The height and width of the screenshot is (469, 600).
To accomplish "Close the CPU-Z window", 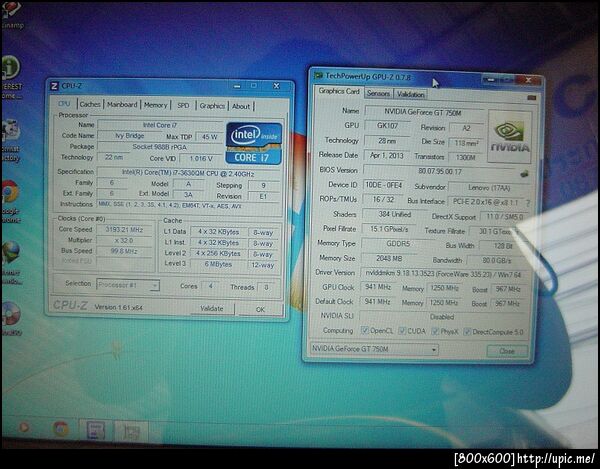I will pyautogui.click(x=276, y=86).
